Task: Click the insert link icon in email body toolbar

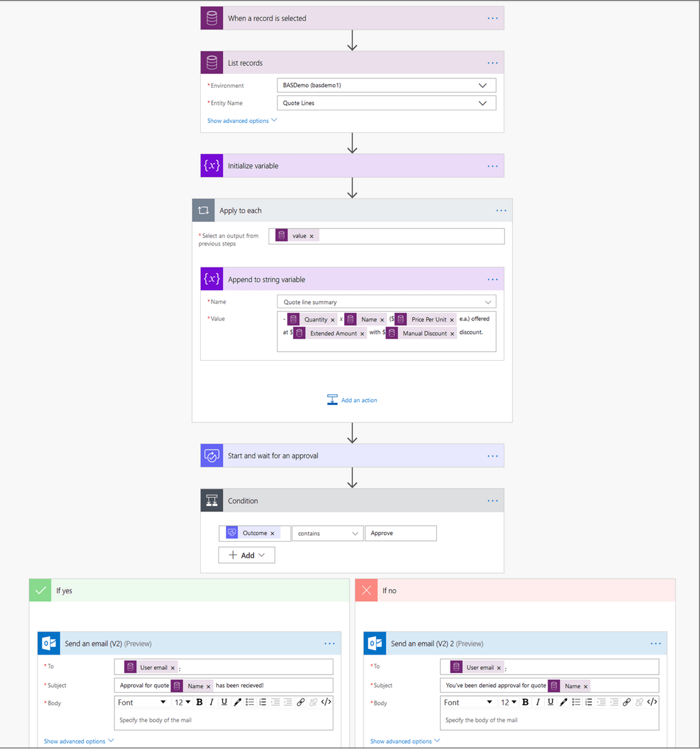Action: click(x=300, y=702)
